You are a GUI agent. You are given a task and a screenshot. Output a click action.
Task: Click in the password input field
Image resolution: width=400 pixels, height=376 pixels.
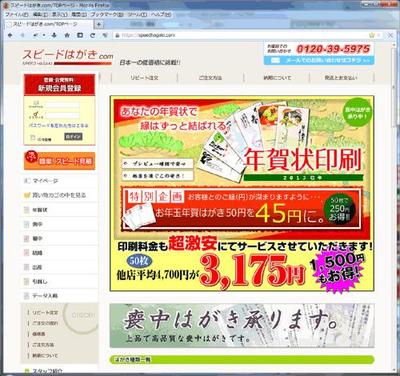(62, 116)
